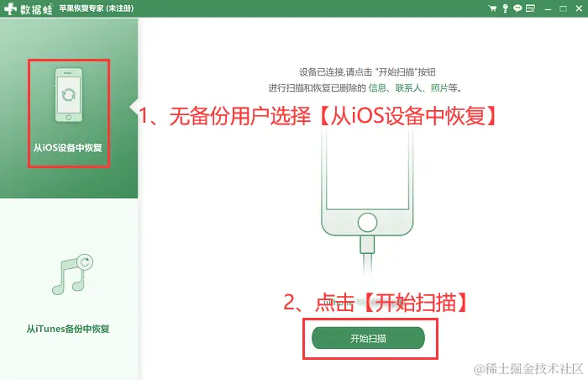Select the music note iTunes backup icon
The image size is (588, 380).
[x=72, y=274]
